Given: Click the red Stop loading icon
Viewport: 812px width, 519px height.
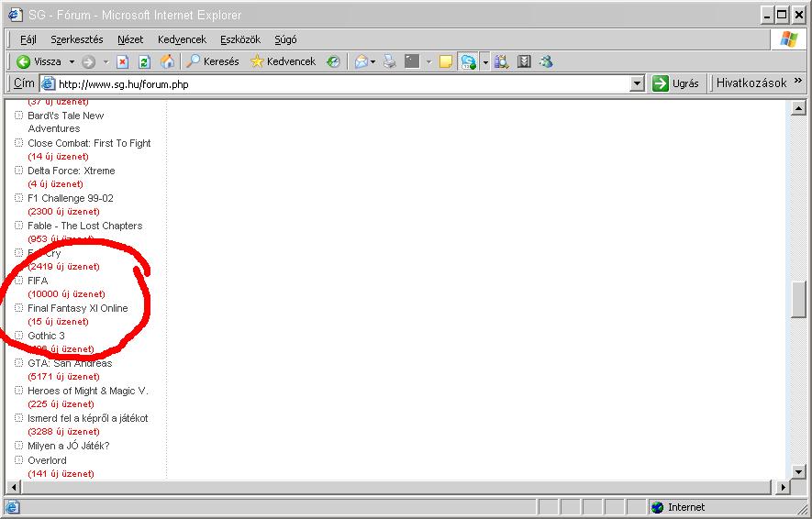Looking at the screenshot, I should (122, 61).
